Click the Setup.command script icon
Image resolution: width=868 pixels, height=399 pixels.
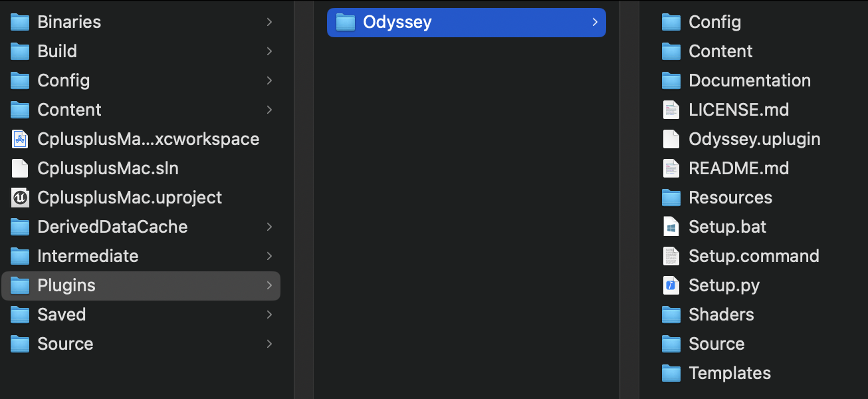click(x=671, y=256)
